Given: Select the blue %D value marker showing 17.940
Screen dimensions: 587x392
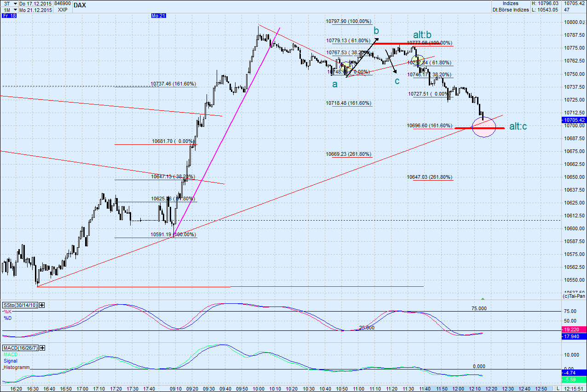Looking at the screenshot, I should pos(574,336).
